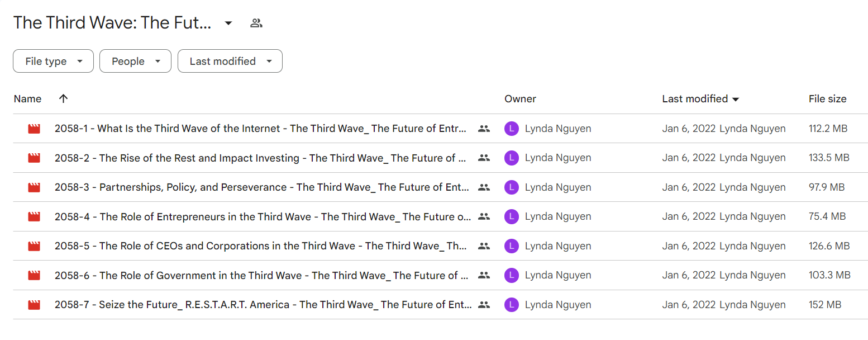This screenshot has height=340, width=868.
Task: Click the shared-folder people icon beside the title
Action: point(256,23)
